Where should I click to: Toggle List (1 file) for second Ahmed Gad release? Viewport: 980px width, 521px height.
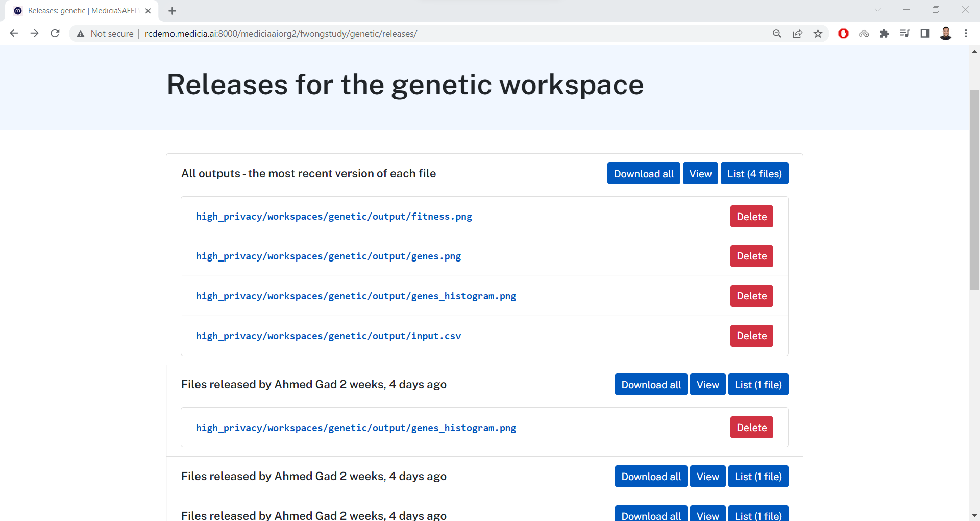tap(758, 477)
